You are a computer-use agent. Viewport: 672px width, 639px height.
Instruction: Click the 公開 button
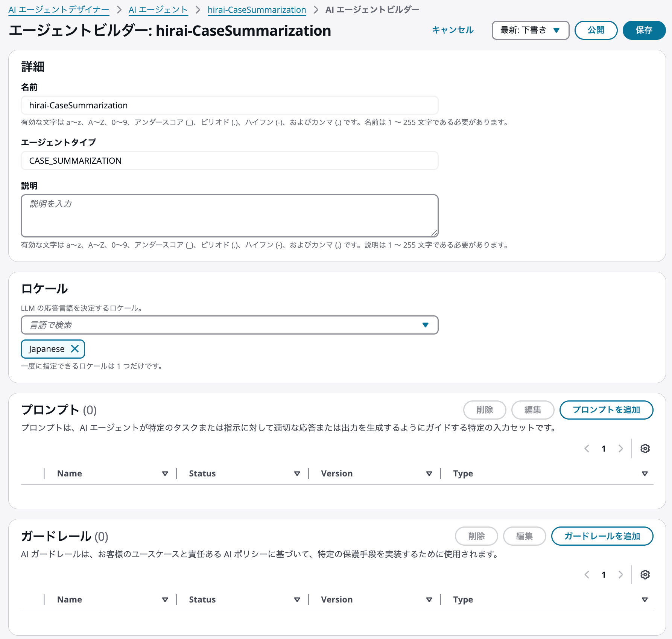(x=596, y=30)
